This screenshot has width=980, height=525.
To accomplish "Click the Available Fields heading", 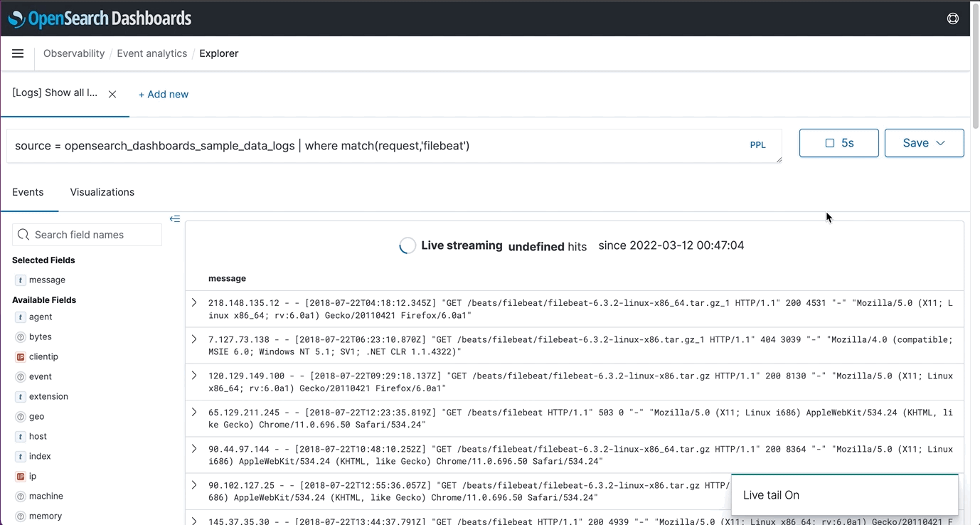I will tap(44, 300).
